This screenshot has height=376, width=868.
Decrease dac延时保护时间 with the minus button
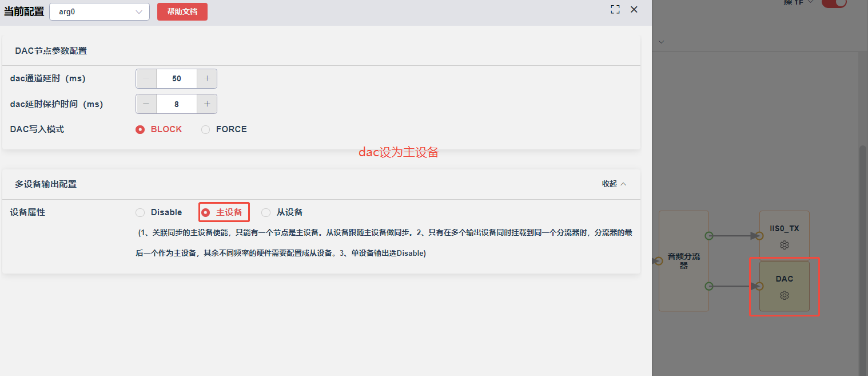point(146,104)
